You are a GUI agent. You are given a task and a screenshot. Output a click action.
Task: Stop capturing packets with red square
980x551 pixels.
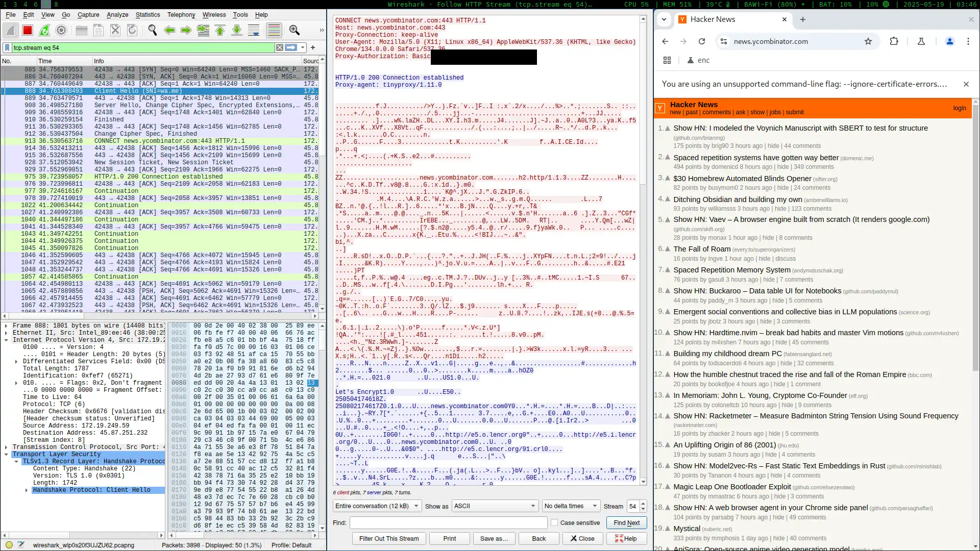tap(28, 31)
